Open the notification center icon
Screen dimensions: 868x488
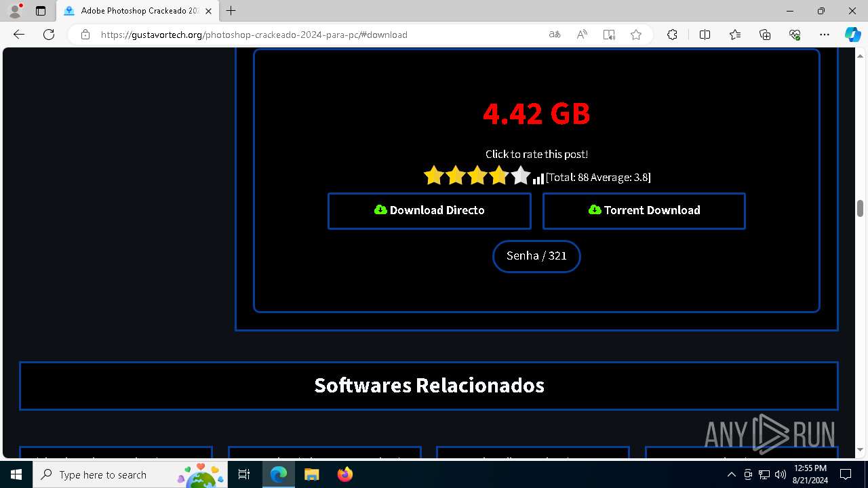click(x=846, y=474)
